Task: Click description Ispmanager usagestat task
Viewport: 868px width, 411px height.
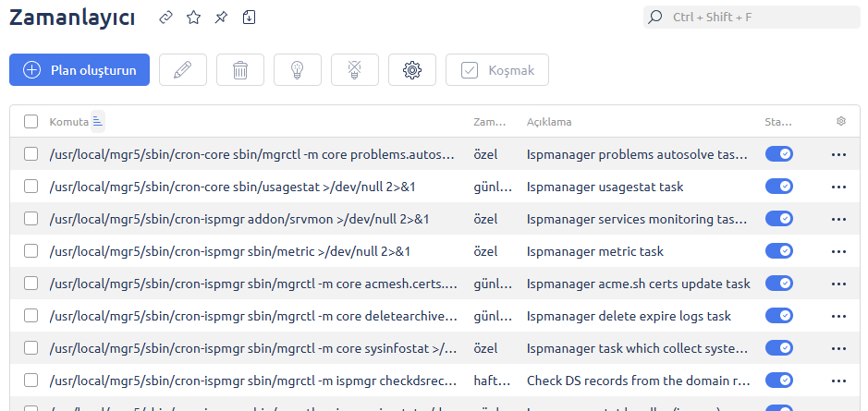Action: pos(605,187)
